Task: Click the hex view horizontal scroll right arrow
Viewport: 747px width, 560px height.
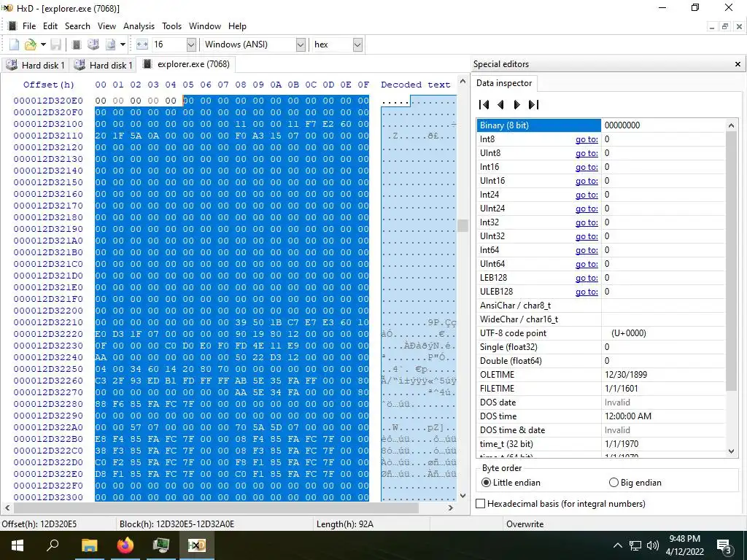Action: coord(451,507)
